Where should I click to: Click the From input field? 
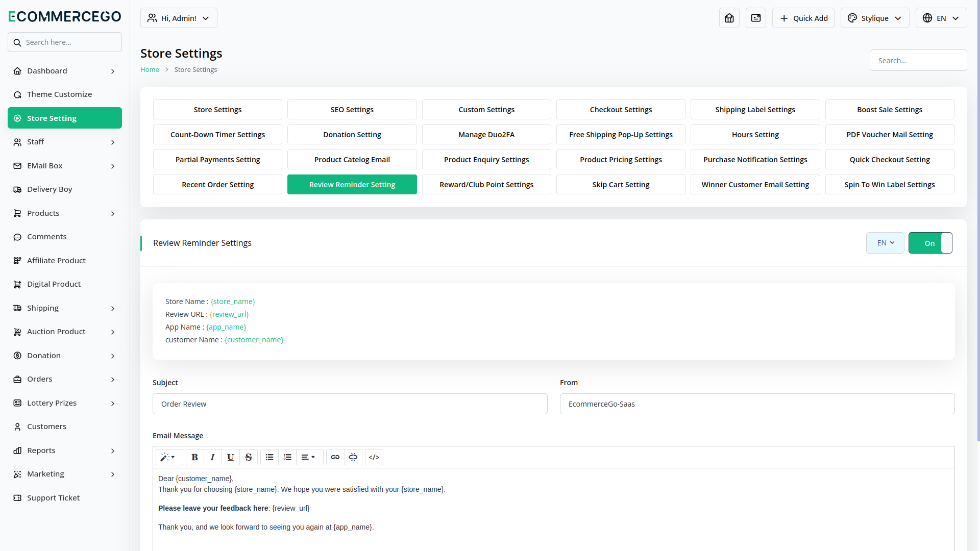pyautogui.click(x=757, y=404)
